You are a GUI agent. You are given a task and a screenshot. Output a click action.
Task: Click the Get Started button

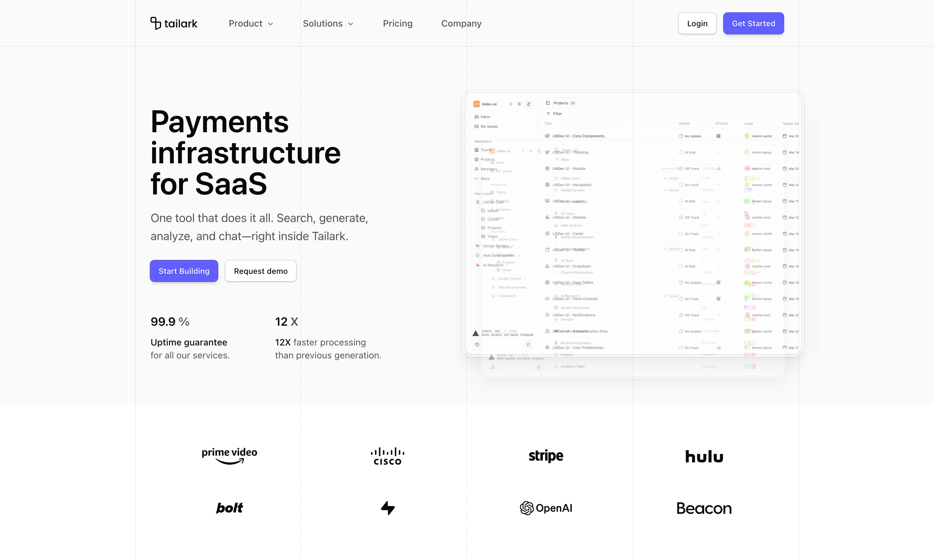[x=753, y=23]
